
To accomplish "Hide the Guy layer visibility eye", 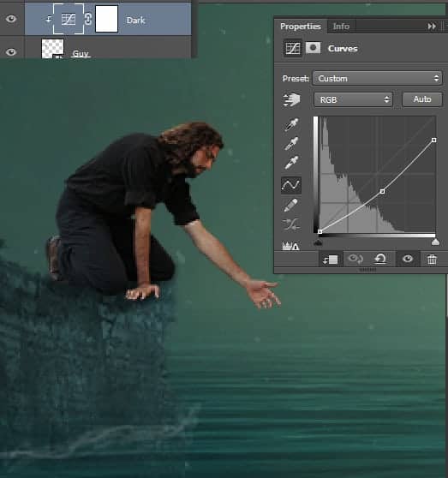I will [11, 51].
